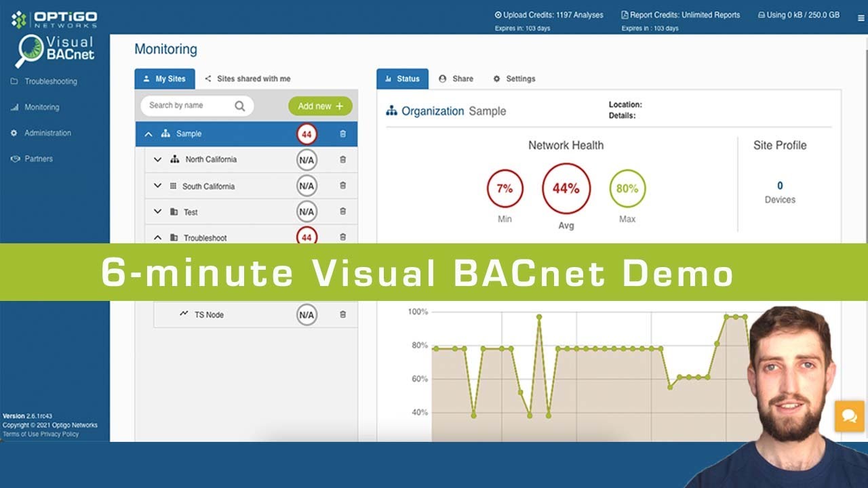The height and width of the screenshot is (488, 868).
Task: Click the N/A badge for Test
Action: [x=307, y=211]
